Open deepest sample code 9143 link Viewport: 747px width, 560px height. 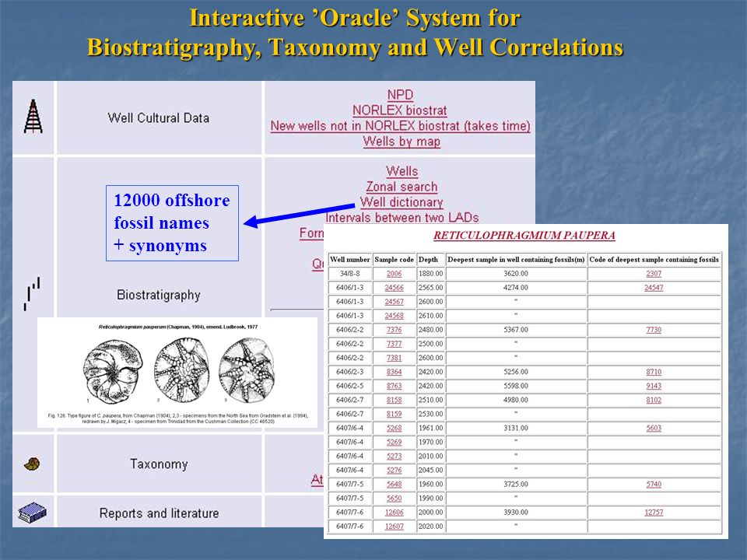point(654,386)
